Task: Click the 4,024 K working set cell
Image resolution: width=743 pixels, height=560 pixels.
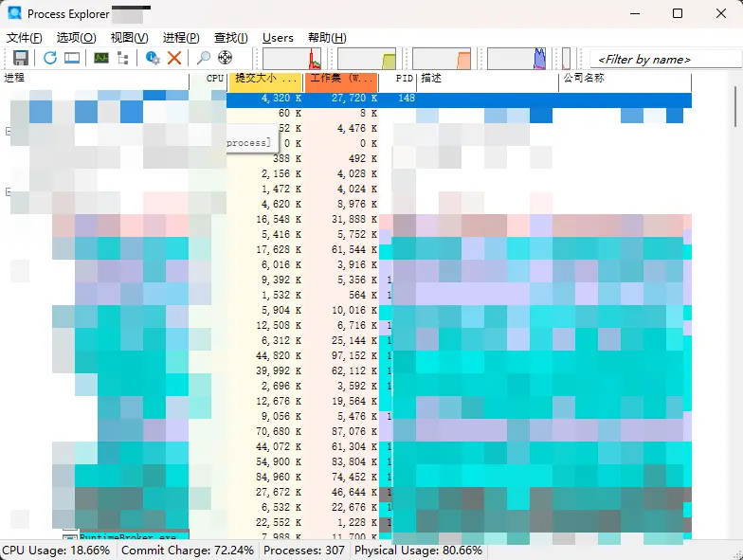Action: tap(356, 190)
